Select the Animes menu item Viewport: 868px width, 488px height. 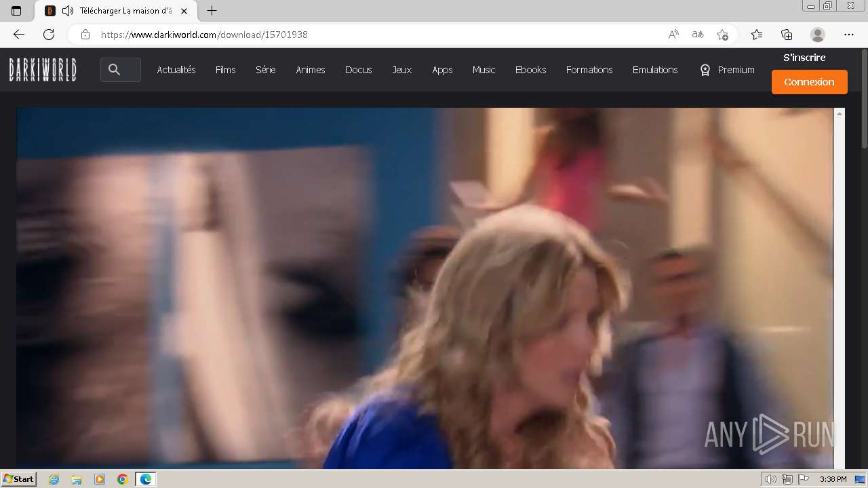point(311,70)
